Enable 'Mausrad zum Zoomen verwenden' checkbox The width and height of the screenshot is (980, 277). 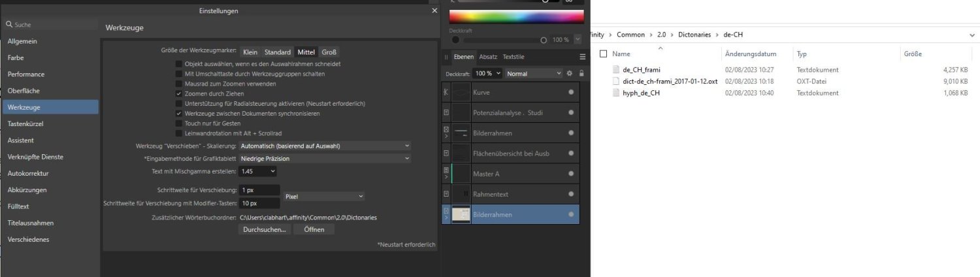click(x=179, y=84)
